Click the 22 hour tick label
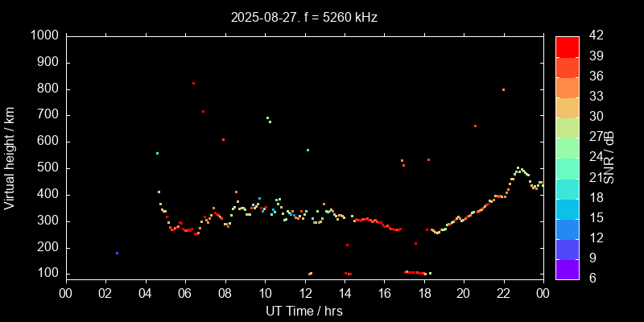Viewport: 644px width, 322px height. coord(504,292)
